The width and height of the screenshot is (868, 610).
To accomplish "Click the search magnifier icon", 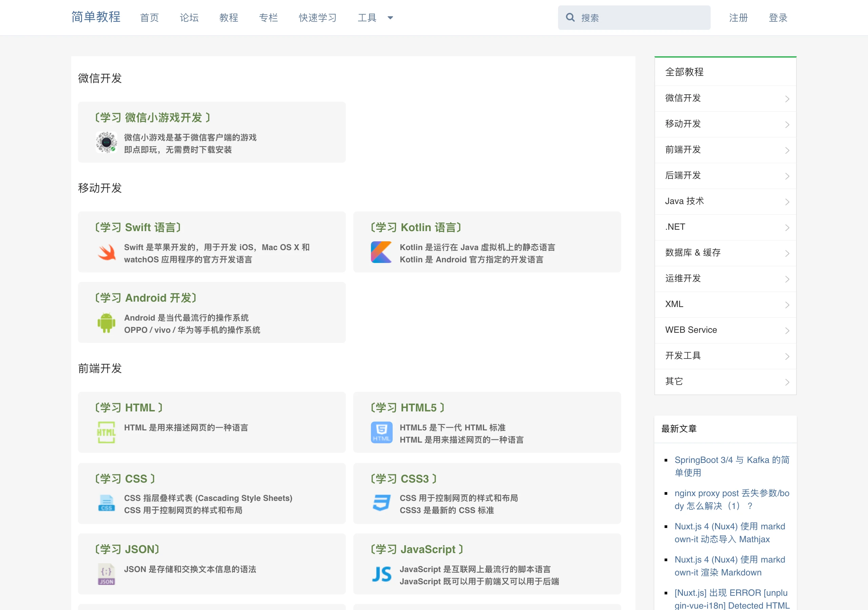I will (570, 17).
